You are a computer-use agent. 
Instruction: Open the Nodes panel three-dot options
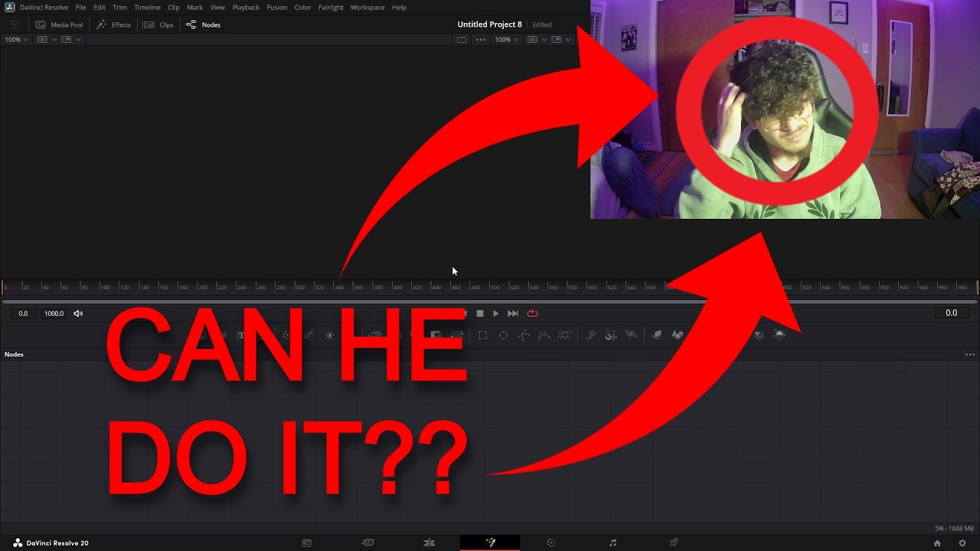tap(970, 354)
